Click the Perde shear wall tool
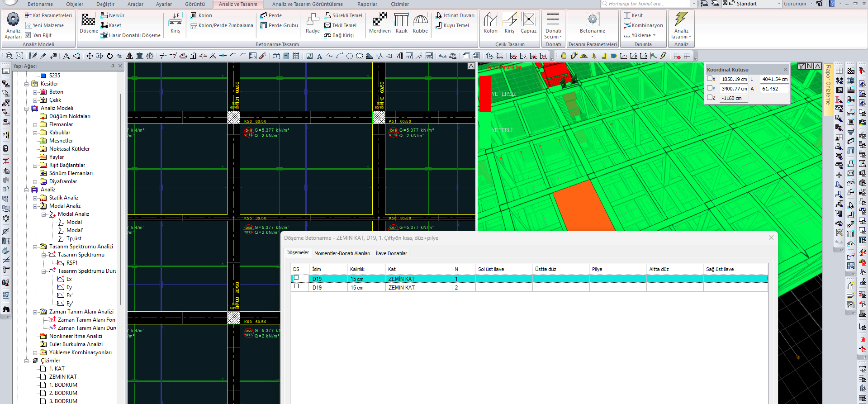 (x=271, y=15)
